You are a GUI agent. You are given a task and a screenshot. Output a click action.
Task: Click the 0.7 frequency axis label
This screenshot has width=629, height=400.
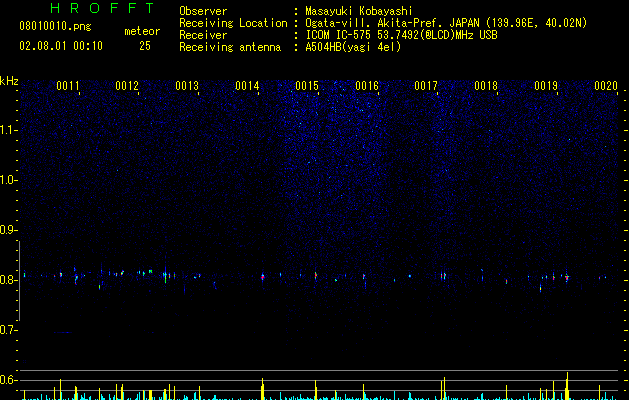(8, 330)
